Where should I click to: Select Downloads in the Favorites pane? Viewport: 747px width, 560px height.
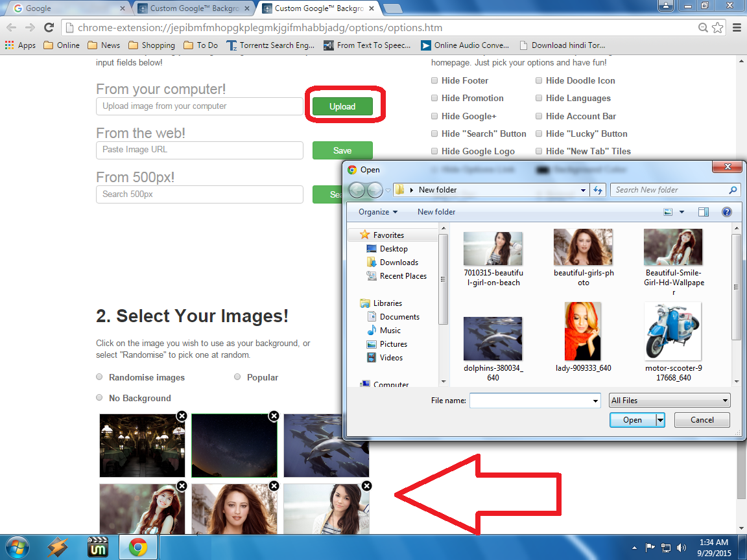pos(392,262)
